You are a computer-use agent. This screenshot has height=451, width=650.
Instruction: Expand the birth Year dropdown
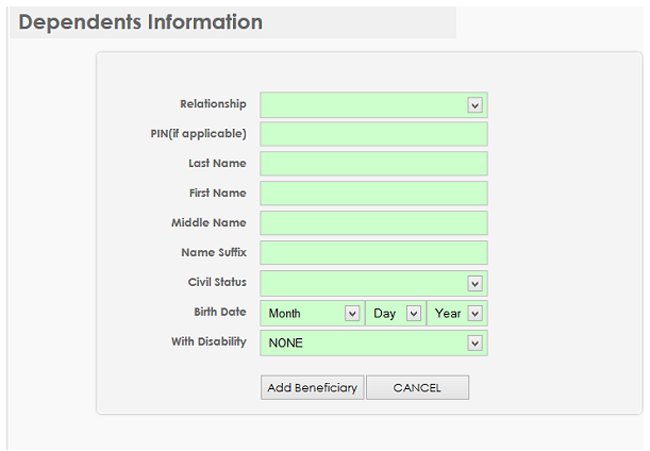click(458, 313)
